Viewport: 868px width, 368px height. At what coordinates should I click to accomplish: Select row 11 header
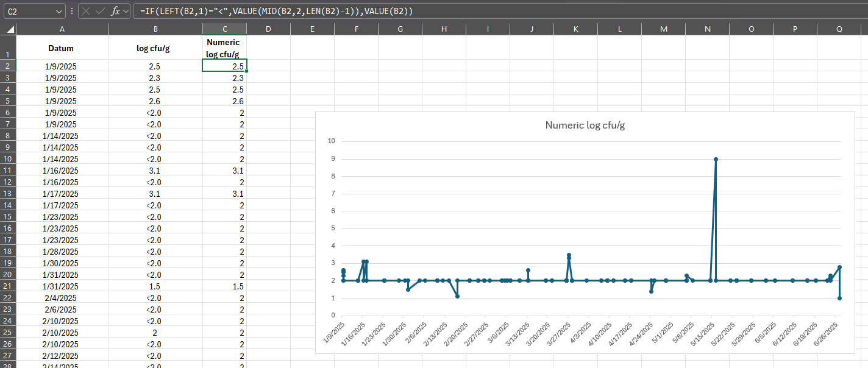click(x=8, y=171)
